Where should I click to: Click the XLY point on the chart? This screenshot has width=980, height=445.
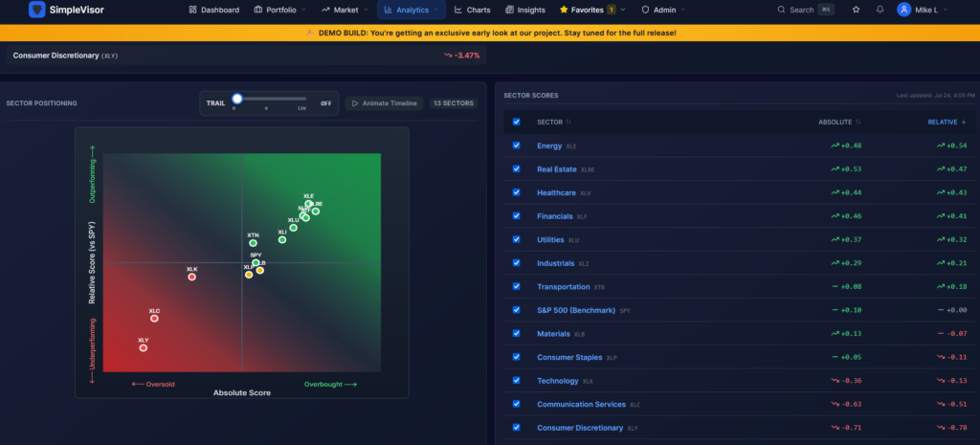click(x=144, y=347)
